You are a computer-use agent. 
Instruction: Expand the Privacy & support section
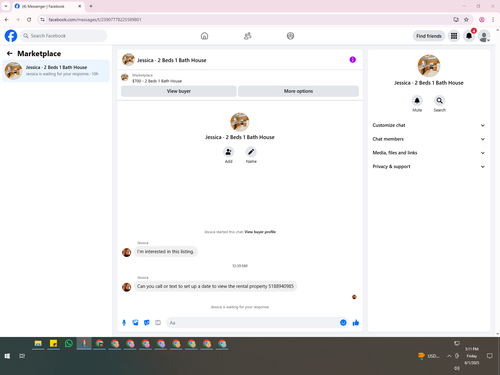[x=428, y=166]
